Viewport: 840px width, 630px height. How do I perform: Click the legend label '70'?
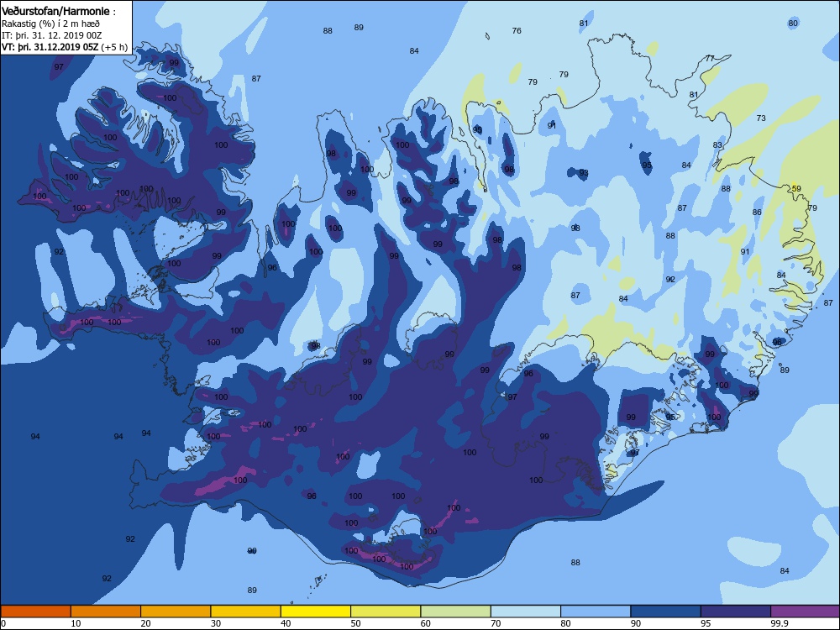[x=496, y=623]
